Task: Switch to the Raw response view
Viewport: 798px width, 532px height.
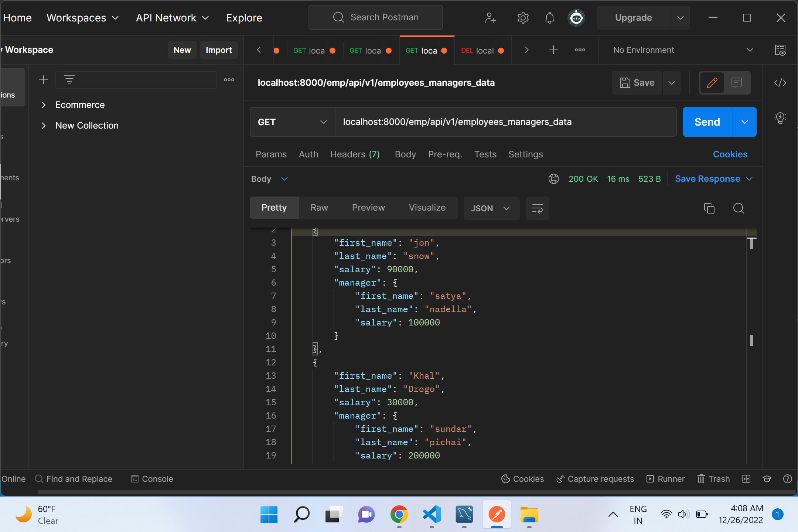Action: [319, 207]
